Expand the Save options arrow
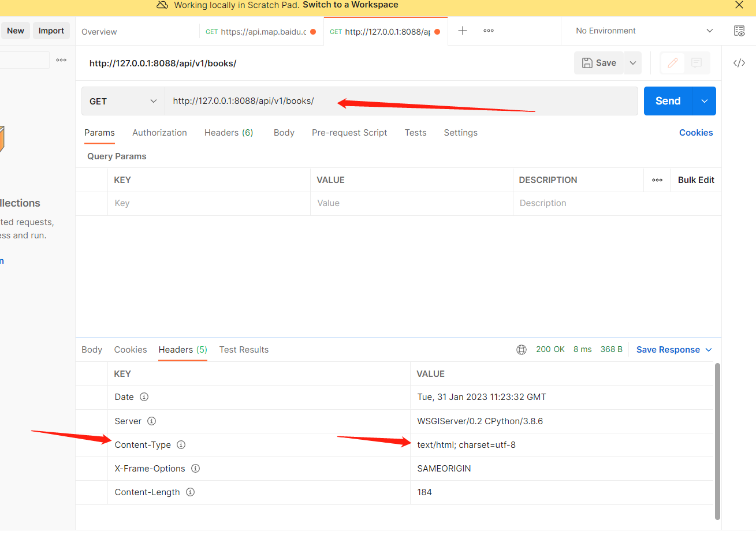This screenshot has width=756, height=535. 633,63
